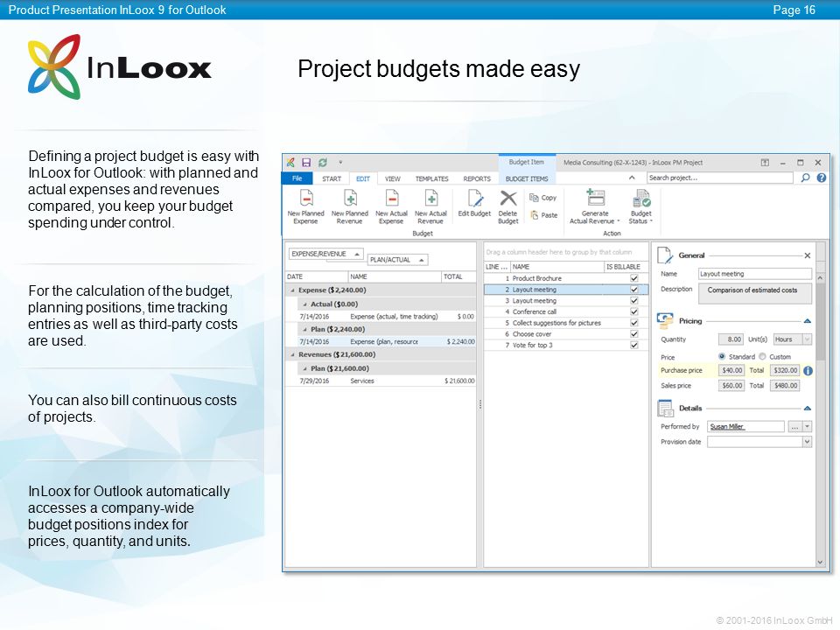Click the Name field with Layout meeting
This screenshot has height=630, width=840.
click(x=755, y=274)
